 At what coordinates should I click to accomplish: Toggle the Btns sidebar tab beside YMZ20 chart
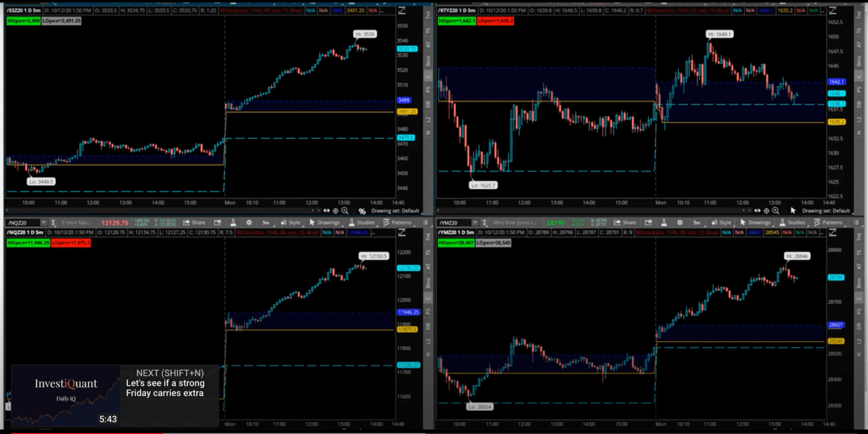[x=859, y=283]
